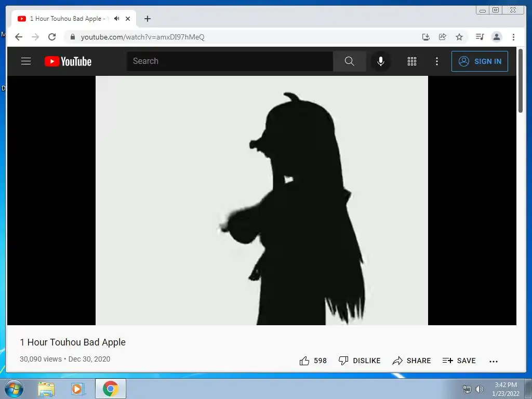Open Chrome's three-dot menu
The width and height of the screenshot is (532, 399).
[513, 37]
